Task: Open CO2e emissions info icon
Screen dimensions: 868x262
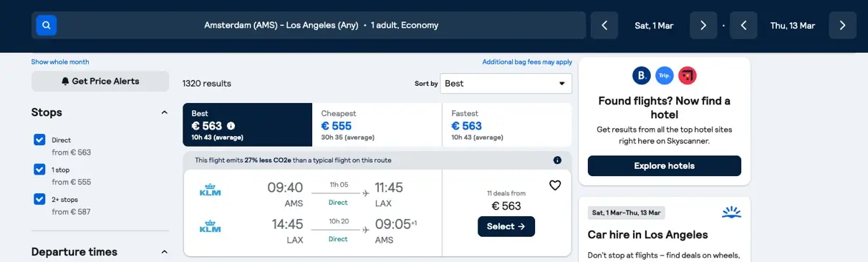Action: tap(557, 160)
